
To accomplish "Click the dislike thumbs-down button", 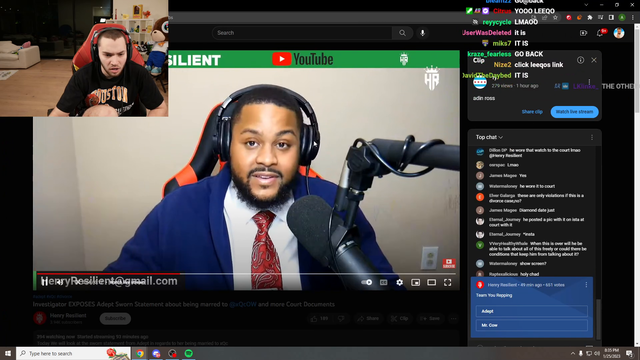I will click(341, 318).
